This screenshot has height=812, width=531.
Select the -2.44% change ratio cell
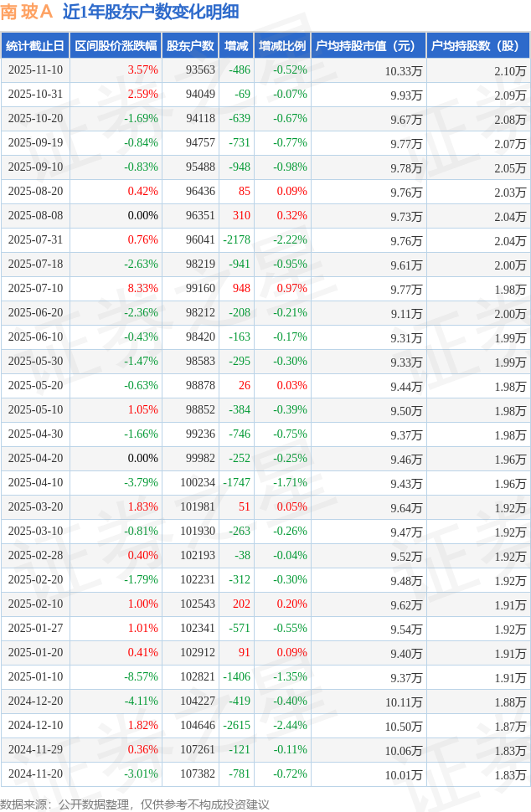[x=289, y=726]
